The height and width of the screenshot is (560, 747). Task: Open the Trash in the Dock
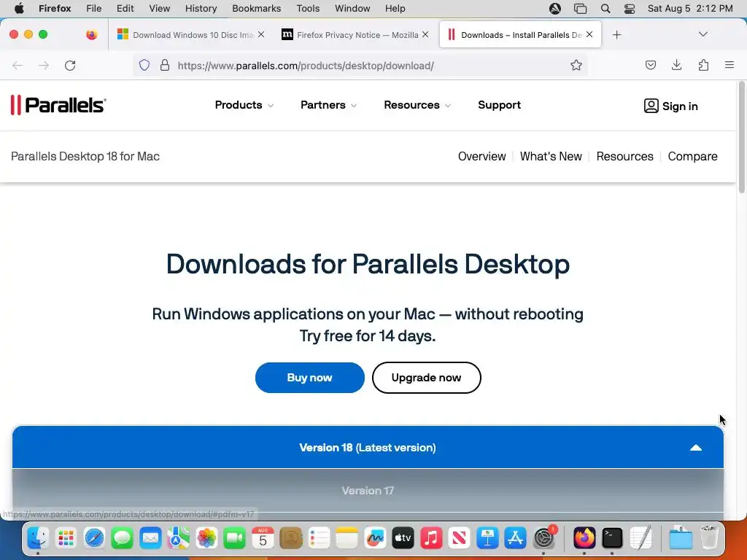click(709, 539)
